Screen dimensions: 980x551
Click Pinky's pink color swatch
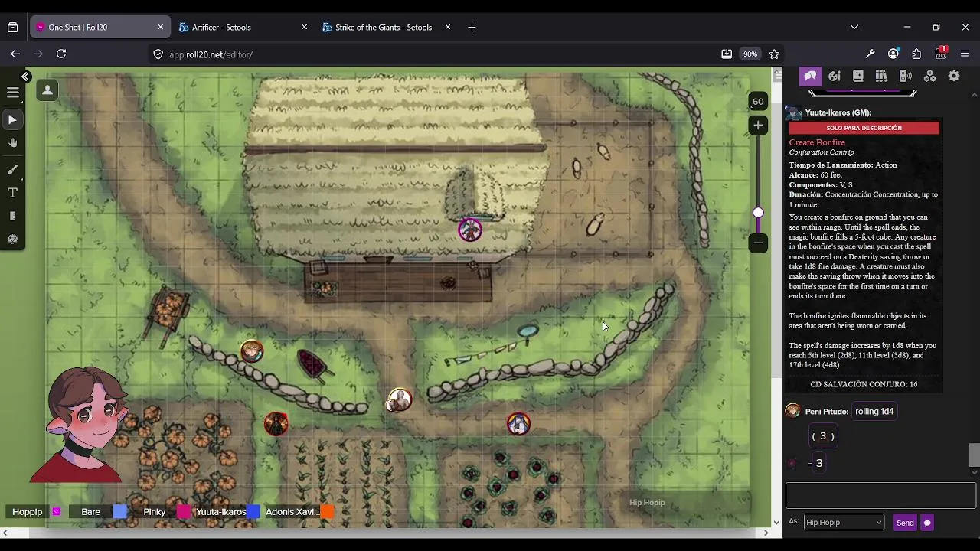(184, 512)
